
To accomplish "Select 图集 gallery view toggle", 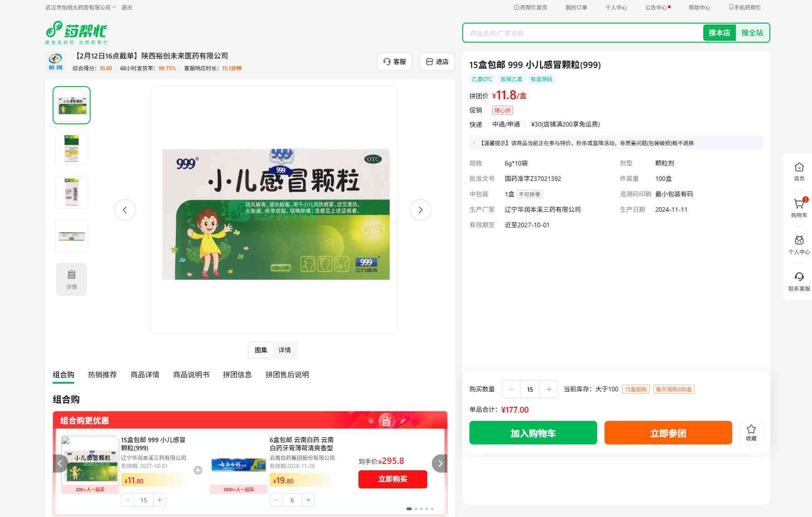I will pyautogui.click(x=261, y=350).
